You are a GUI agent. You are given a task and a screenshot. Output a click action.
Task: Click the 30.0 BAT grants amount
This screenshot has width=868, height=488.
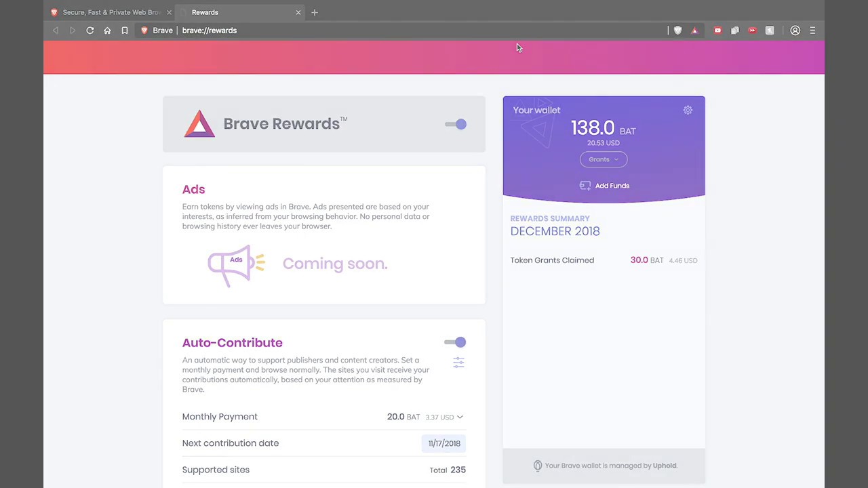click(647, 260)
